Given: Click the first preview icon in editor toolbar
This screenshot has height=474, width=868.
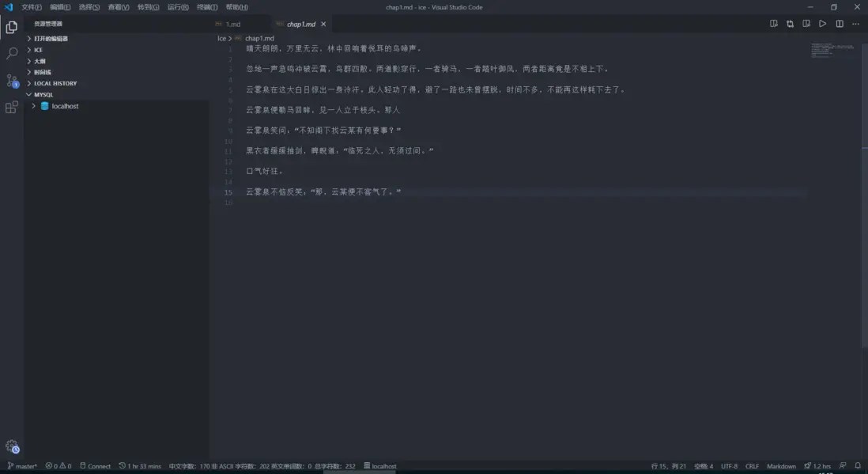Looking at the screenshot, I should (773, 24).
